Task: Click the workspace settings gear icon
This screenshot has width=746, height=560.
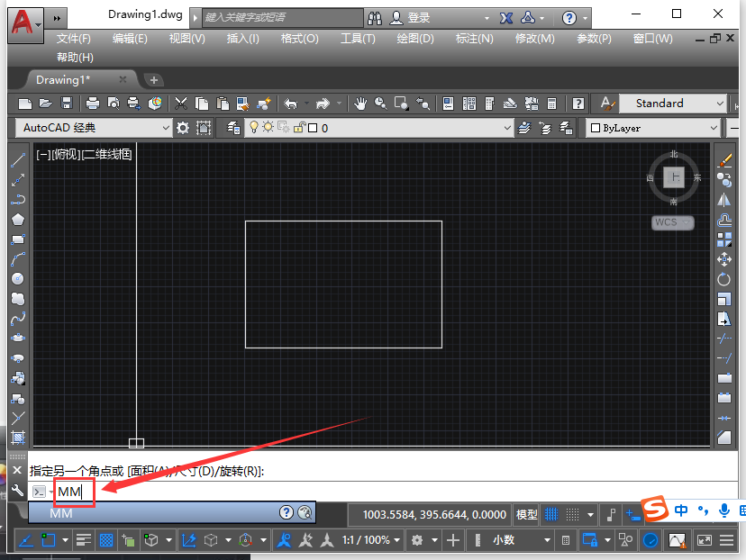Action: click(183, 128)
